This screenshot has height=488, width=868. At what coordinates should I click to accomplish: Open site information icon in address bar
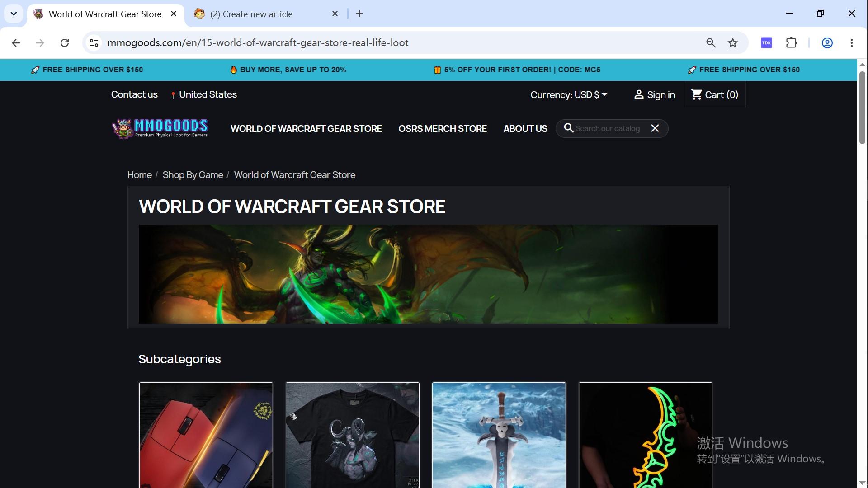pos(94,43)
